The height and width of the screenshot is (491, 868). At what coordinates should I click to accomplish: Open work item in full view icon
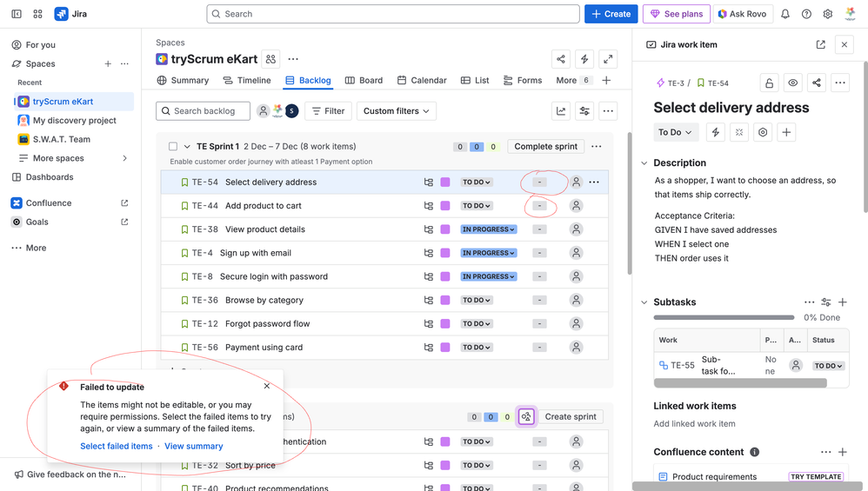click(x=820, y=44)
